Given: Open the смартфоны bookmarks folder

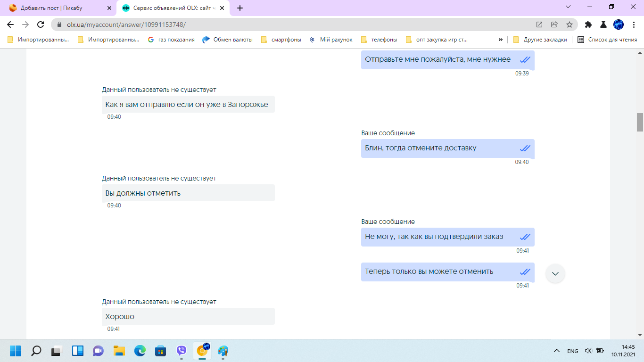Looking at the screenshot, I should point(281,40).
